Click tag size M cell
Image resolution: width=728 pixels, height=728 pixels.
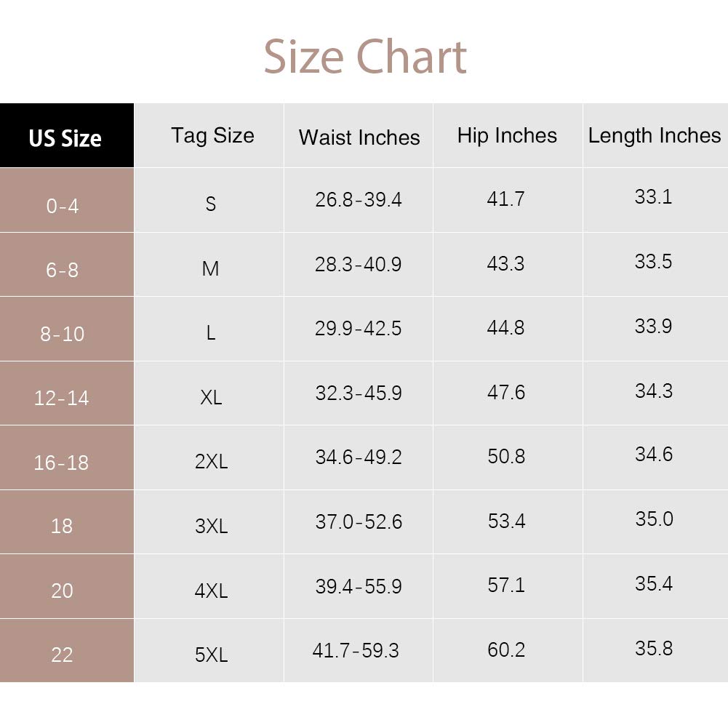pyautogui.click(x=210, y=269)
